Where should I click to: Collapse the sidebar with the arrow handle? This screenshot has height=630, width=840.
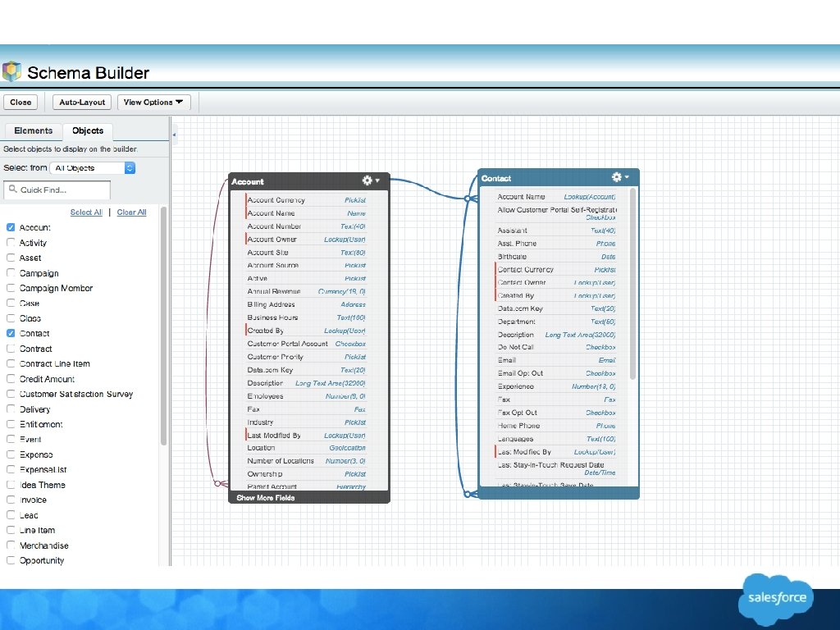click(174, 135)
